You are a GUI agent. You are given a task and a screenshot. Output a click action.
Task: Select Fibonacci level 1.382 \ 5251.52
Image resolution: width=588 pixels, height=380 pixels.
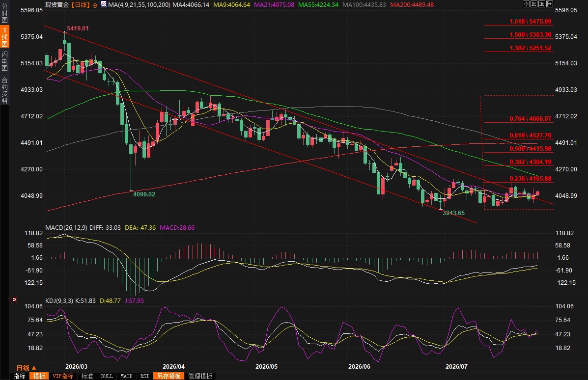point(530,48)
